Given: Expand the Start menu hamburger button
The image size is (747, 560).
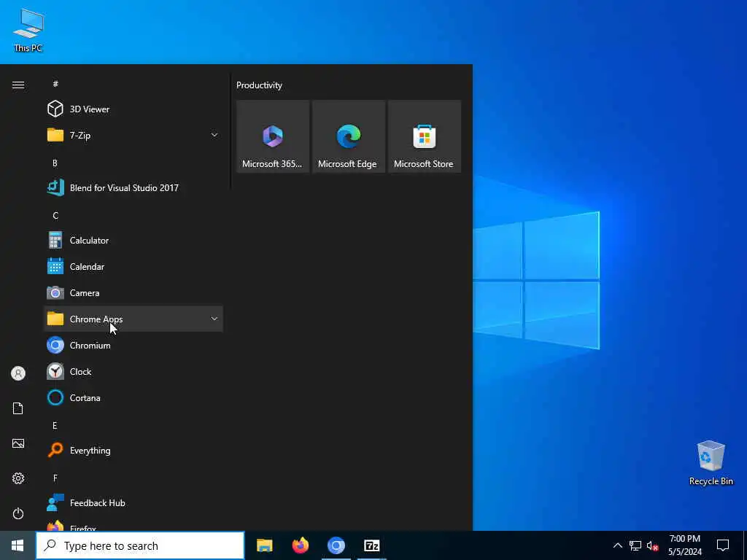Looking at the screenshot, I should click(18, 85).
